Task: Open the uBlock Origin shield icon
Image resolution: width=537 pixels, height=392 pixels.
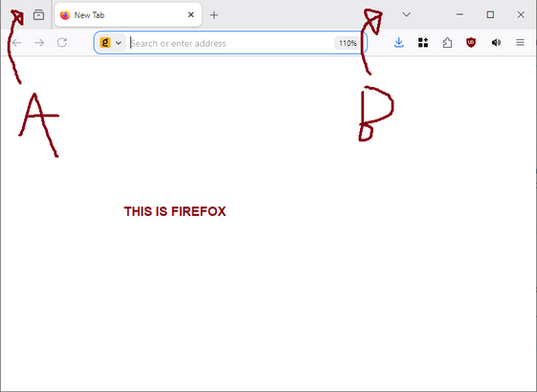Action: tap(471, 43)
